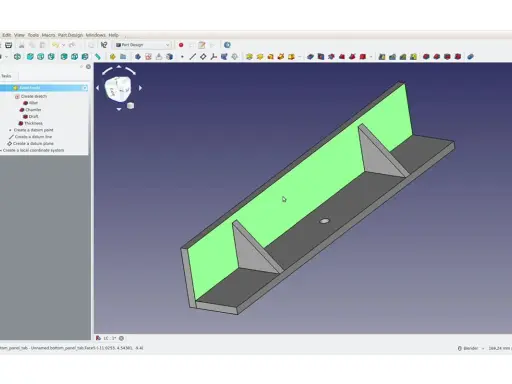
Task: Open the Part Design menu
Action: point(70,35)
